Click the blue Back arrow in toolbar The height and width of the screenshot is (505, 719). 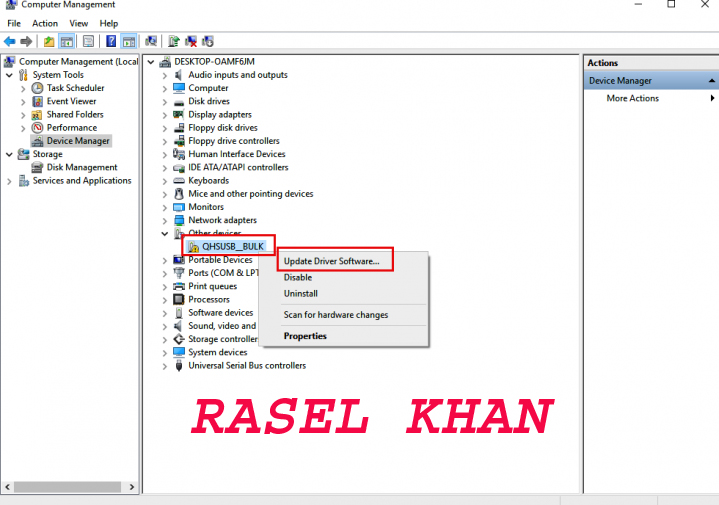coord(9,41)
